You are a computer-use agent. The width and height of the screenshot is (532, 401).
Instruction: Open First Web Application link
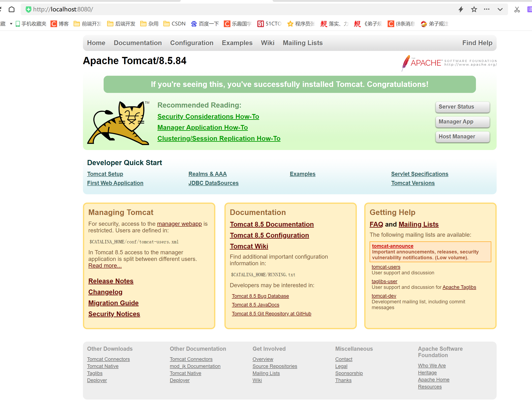click(x=115, y=183)
